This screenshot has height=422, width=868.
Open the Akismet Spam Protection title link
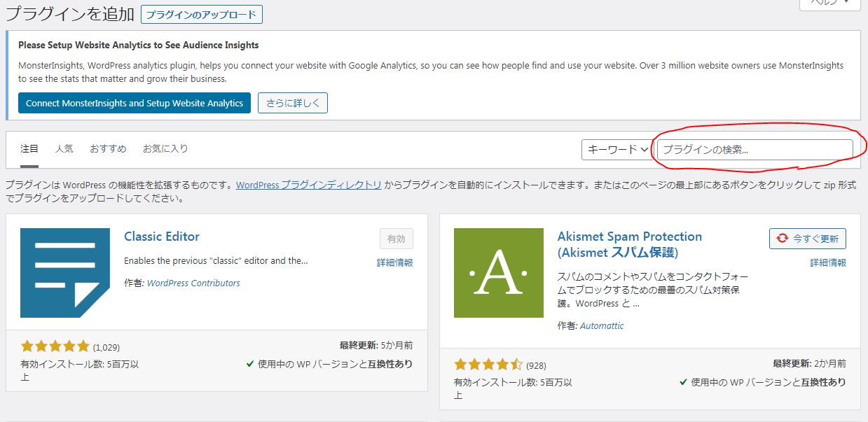630,244
